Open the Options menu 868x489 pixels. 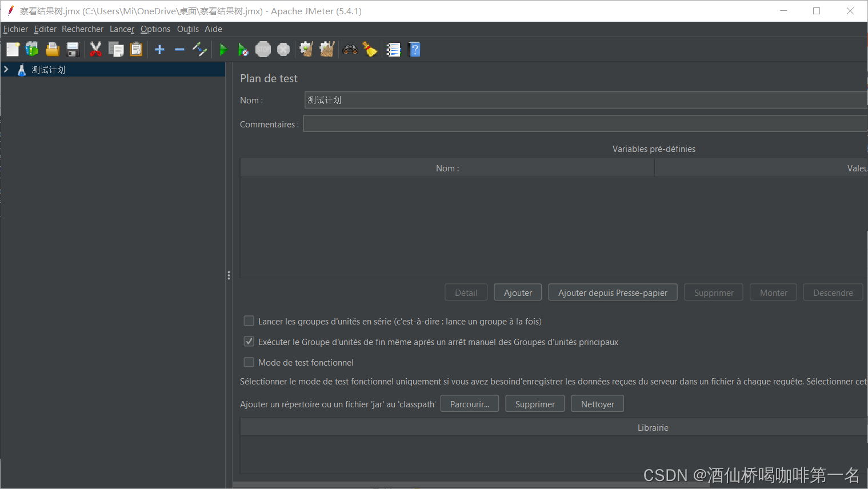tap(155, 29)
